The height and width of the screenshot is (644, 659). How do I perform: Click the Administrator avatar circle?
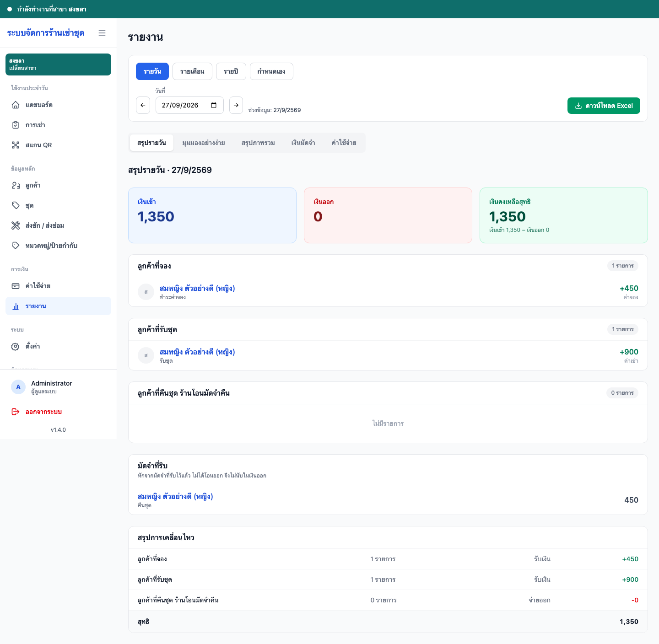(18, 387)
